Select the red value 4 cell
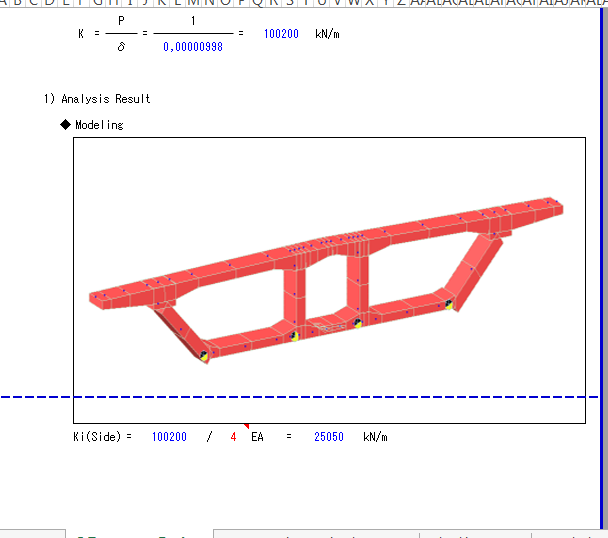Image resolution: width=608 pixels, height=538 pixels. [x=234, y=437]
